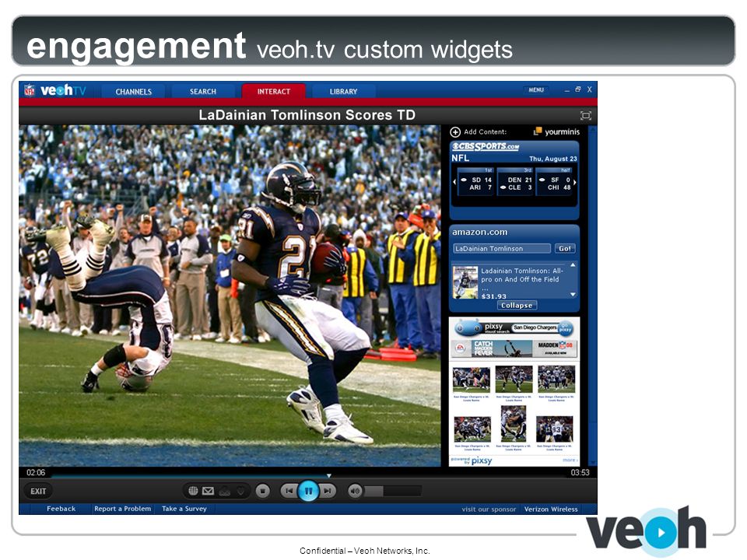The width and height of the screenshot is (747, 560).
Task: Open the MENU button in title bar
Action: (536, 89)
